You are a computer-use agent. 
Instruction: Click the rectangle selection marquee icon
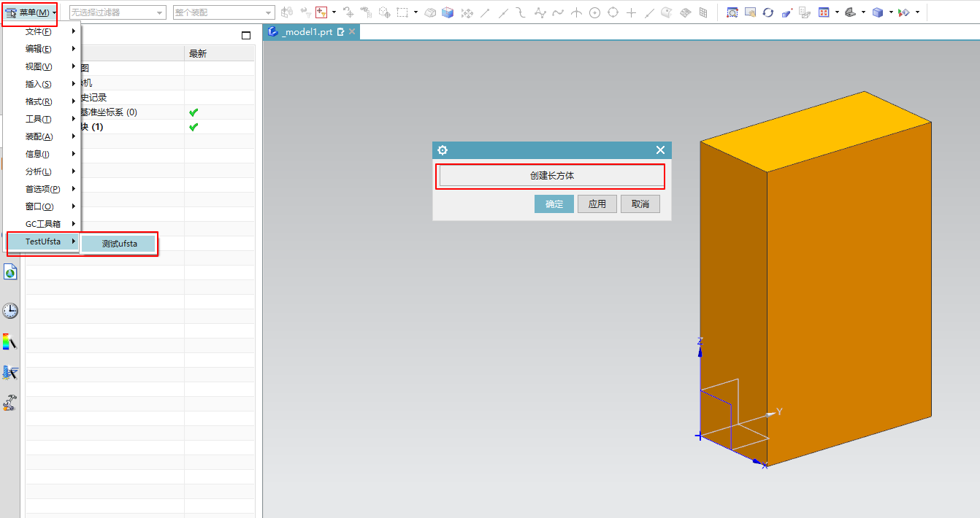(x=402, y=12)
